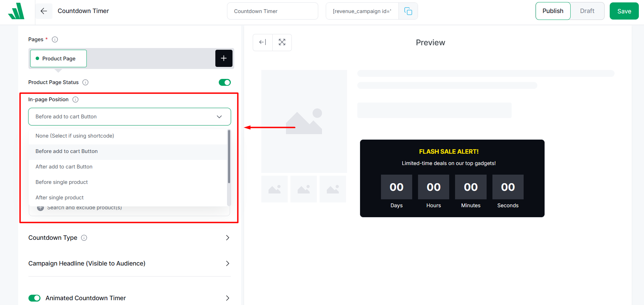Viewport: 644px width, 305px height.
Task: Click the Hours counter box
Action: pos(433,187)
